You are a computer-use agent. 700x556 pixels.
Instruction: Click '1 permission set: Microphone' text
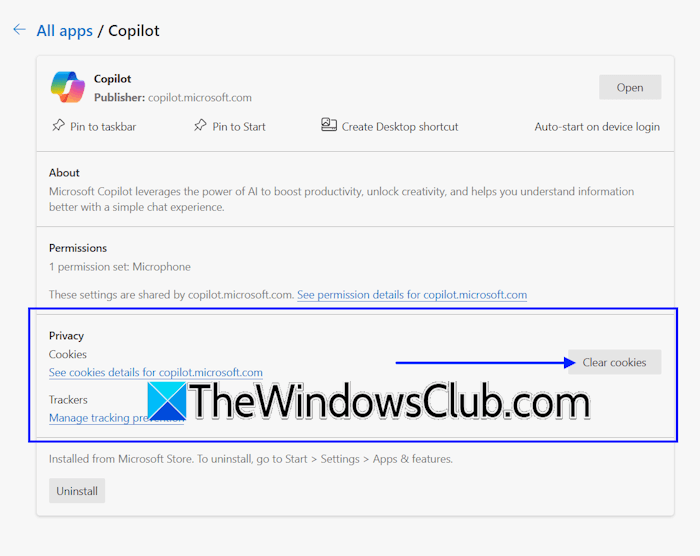coord(120,267)
